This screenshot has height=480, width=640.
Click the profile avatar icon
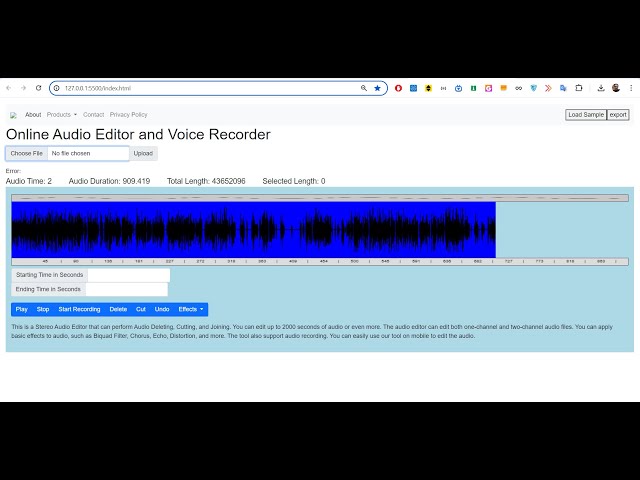pos(616,88)
